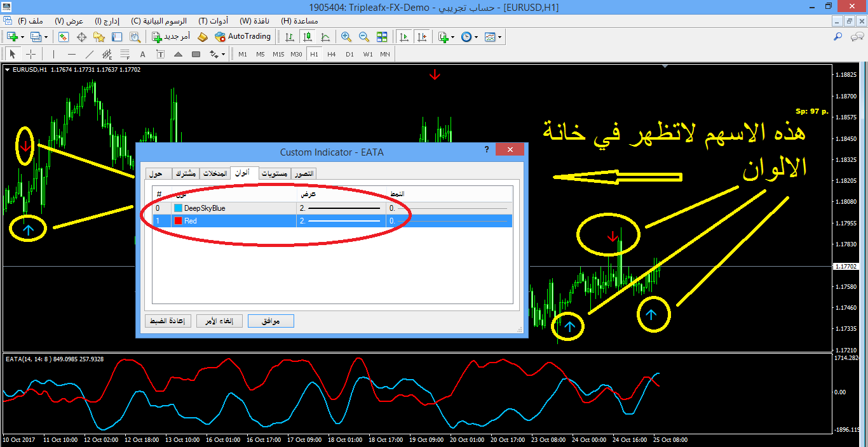Select the Text label tool (A)
The image size is (868, 447).
point(142,54)
